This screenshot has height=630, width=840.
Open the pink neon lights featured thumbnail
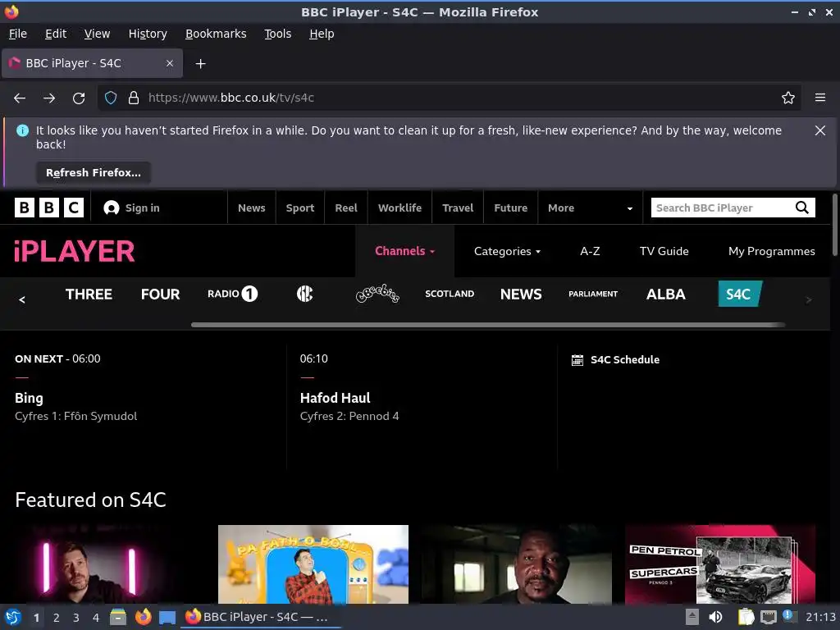click(110, 564)
